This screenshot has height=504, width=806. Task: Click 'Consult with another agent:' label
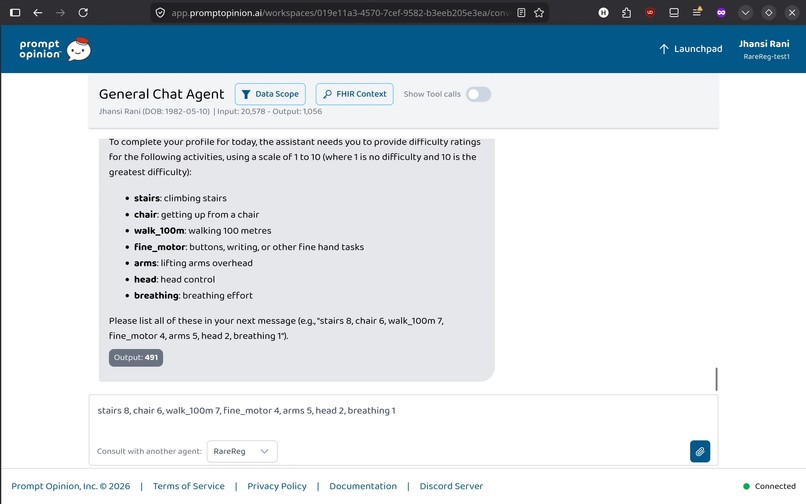pos(149,451)
